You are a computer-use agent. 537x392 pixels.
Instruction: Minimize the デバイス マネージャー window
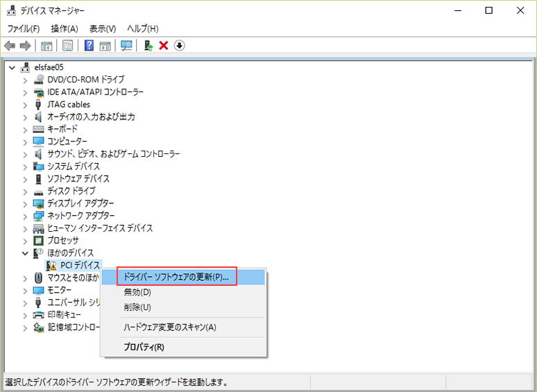[x=458, y=10]
